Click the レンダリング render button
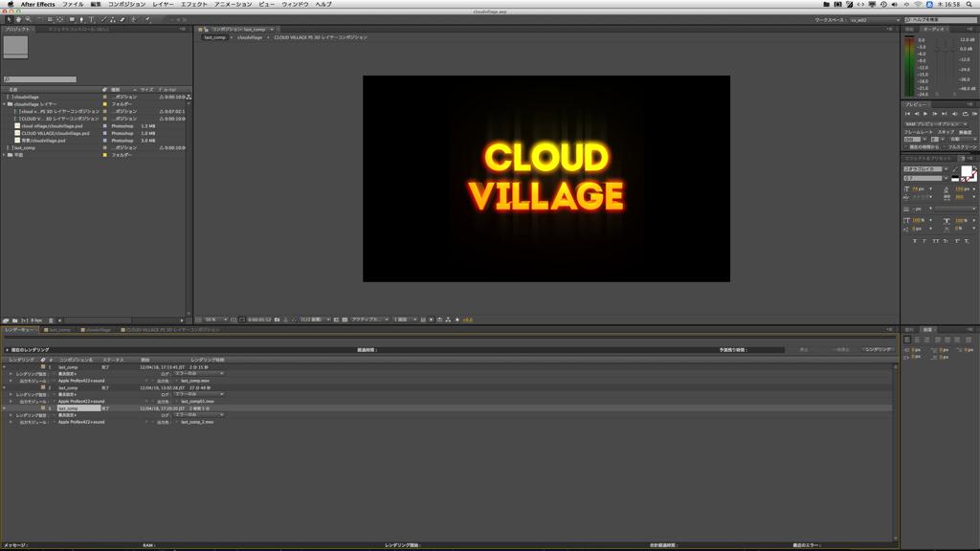Image resolution: width=980 pixels, height=551 pixels. pyautogui.click(x=878, y=350)
